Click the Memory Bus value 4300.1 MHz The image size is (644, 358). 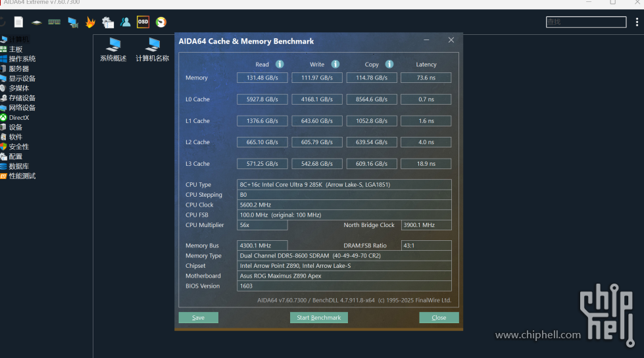coord(262,245)
